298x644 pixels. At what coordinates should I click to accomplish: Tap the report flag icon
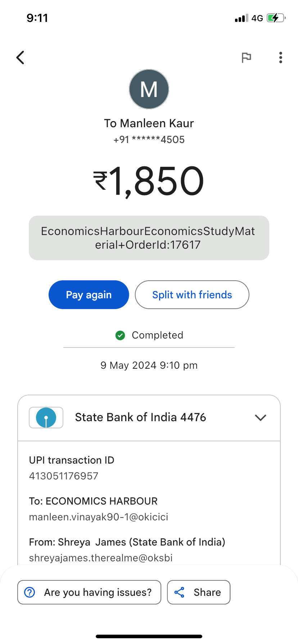pos(246,57)
